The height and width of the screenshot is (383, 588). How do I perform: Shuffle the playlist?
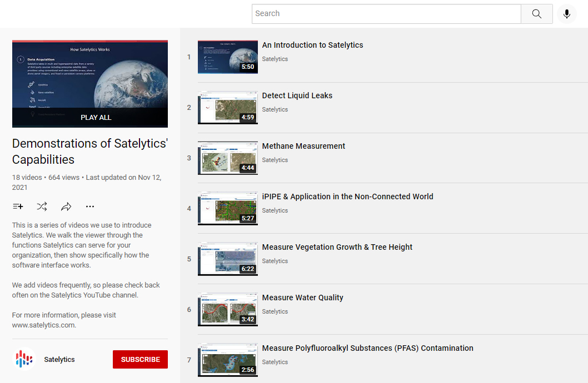click(x=42, y=206)
